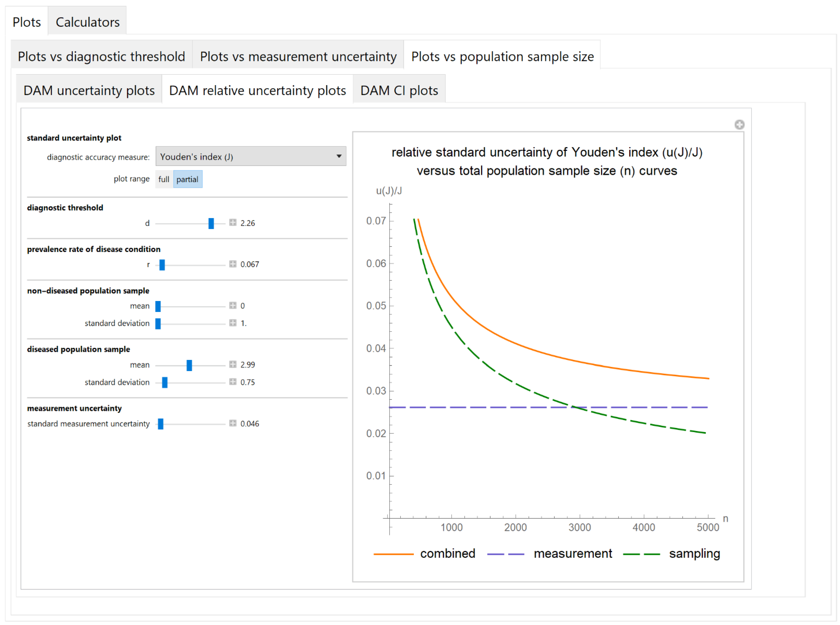Screen dimensions: 840x625
Task: Click the diagnostic threshold d slider thumb
Action: [211, 223]
